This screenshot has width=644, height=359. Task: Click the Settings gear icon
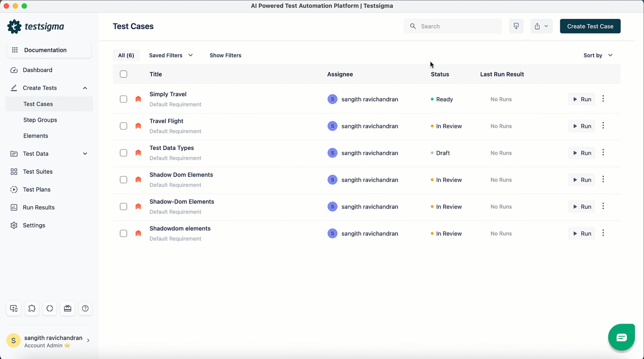tap(14, 225)
